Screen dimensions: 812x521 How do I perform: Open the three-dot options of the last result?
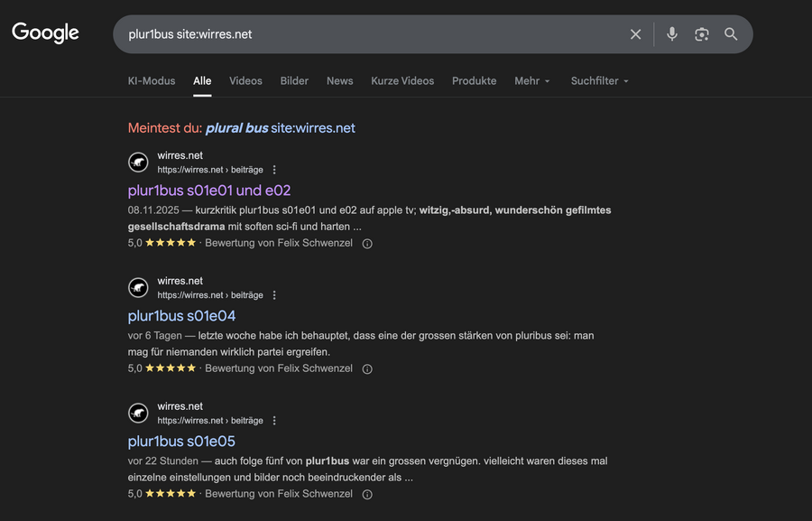[273, 420]
